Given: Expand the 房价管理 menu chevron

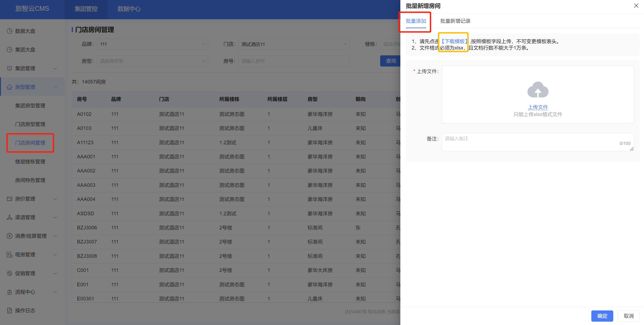Looking at the screenshot, I should [x=56, y=199].
